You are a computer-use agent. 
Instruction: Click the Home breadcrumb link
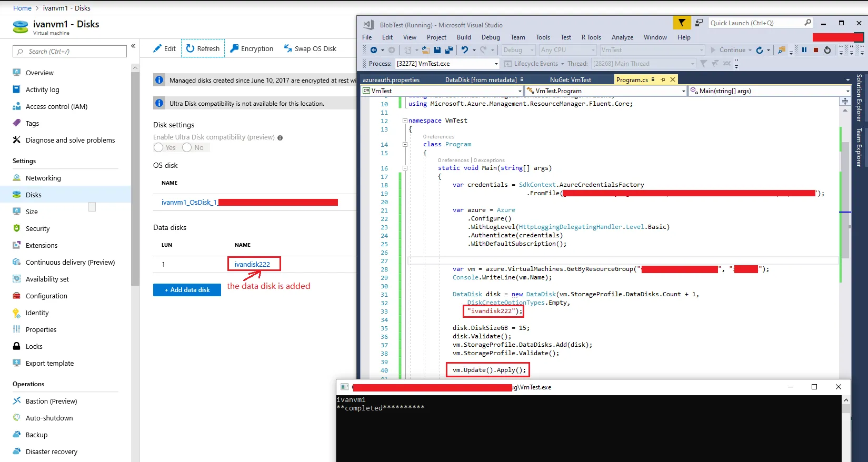(x=22, y=8)
